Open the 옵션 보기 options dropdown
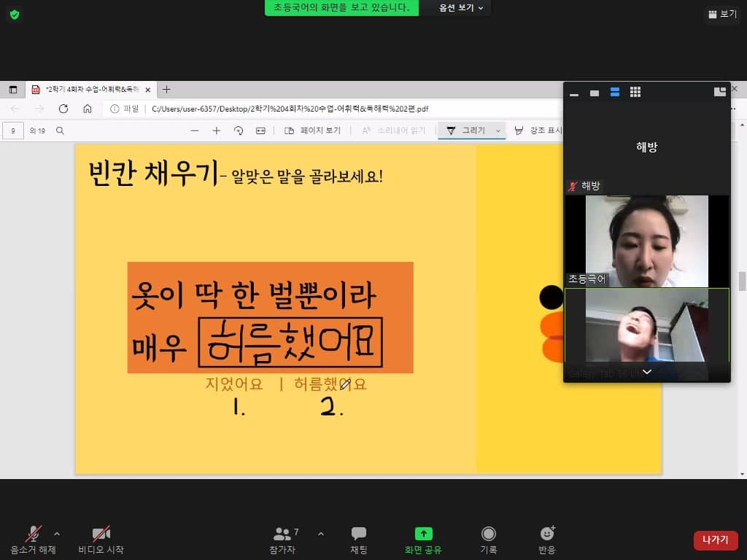Viewport: 747px width, 560px height. pos(461,7)
